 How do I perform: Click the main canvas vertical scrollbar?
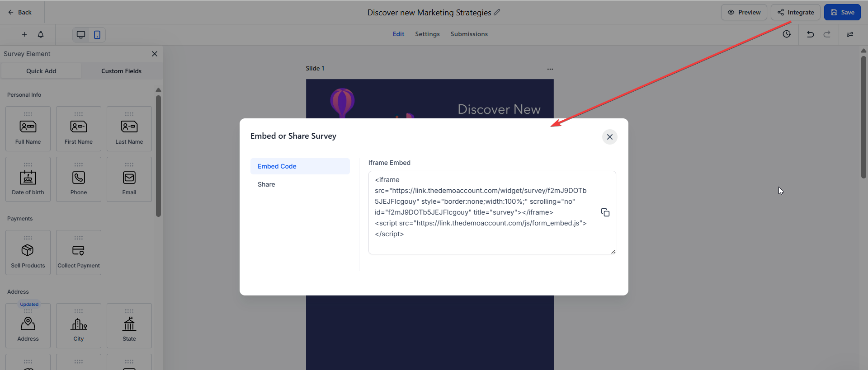click(x=863, y=117)
